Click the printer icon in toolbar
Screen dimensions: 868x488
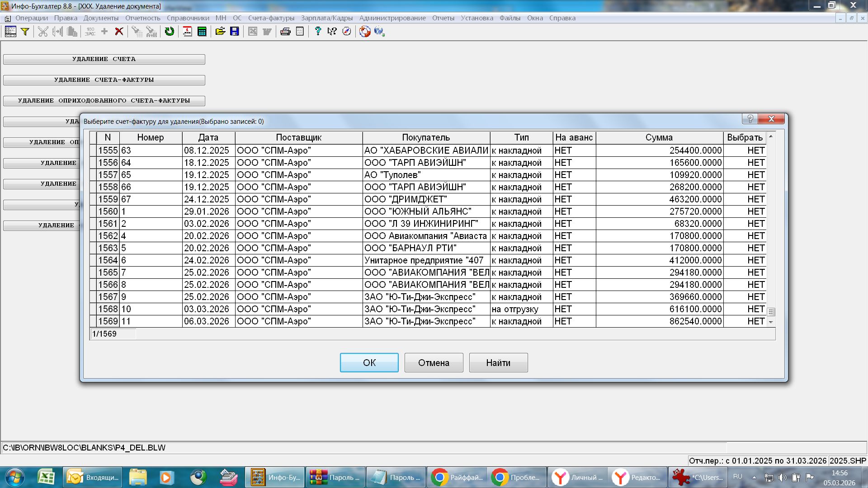(x=285, y=32)
